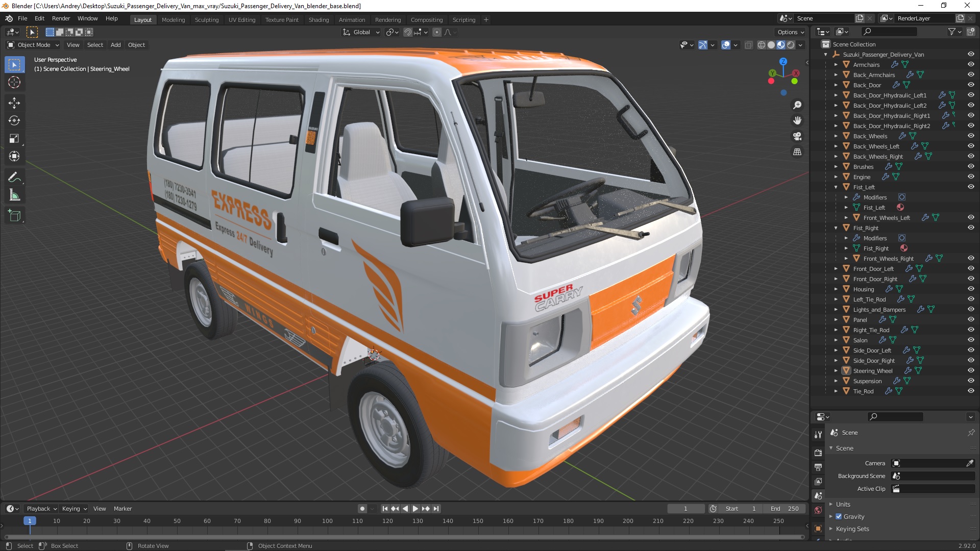Open the Object Mode dropdown

[x=33, y=45]
